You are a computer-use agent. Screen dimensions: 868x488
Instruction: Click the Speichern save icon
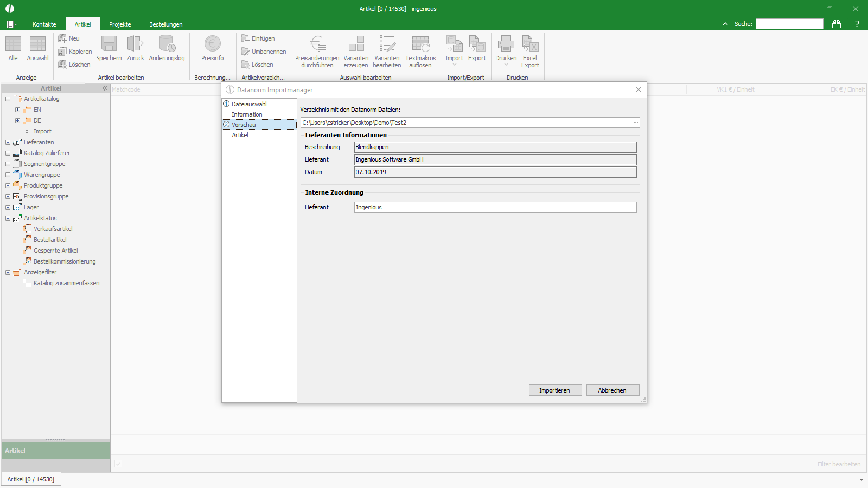click(109, 44)
